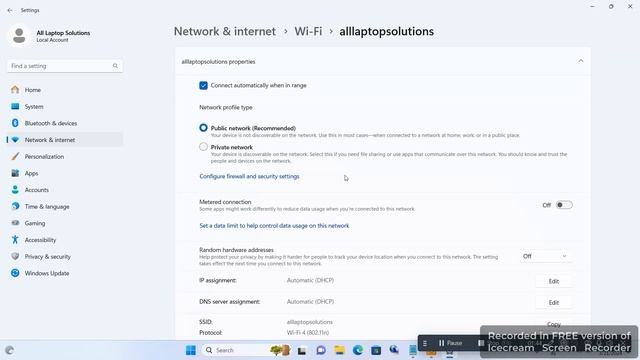Select the Private network radio button

point(203,147)
